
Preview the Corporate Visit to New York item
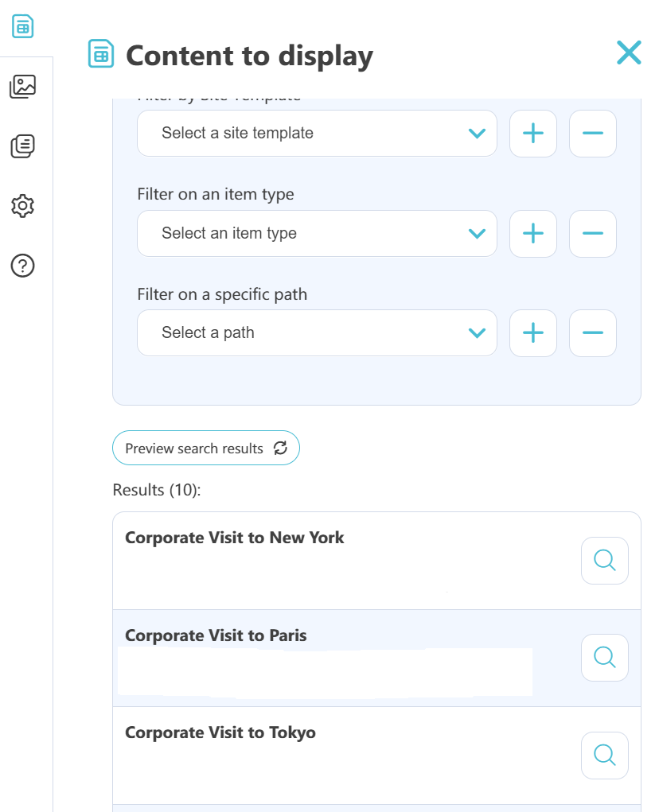tap(605, 561)
